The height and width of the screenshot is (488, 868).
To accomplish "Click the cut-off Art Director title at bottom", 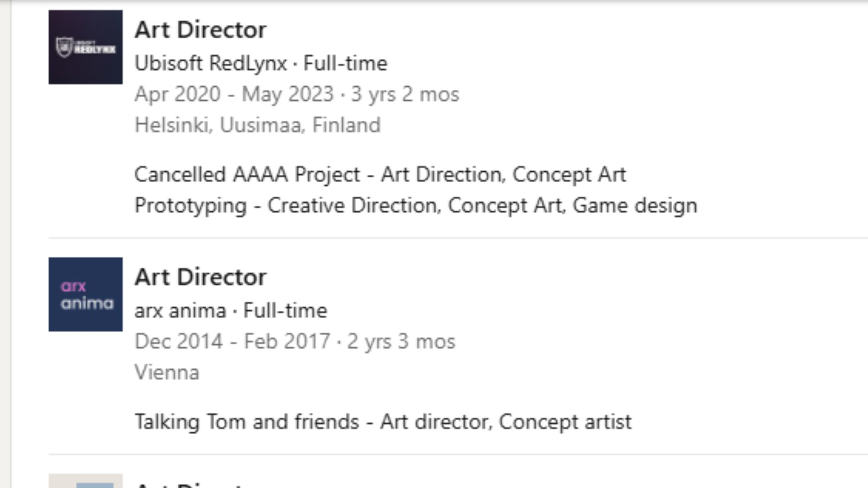I will point(190,484).
